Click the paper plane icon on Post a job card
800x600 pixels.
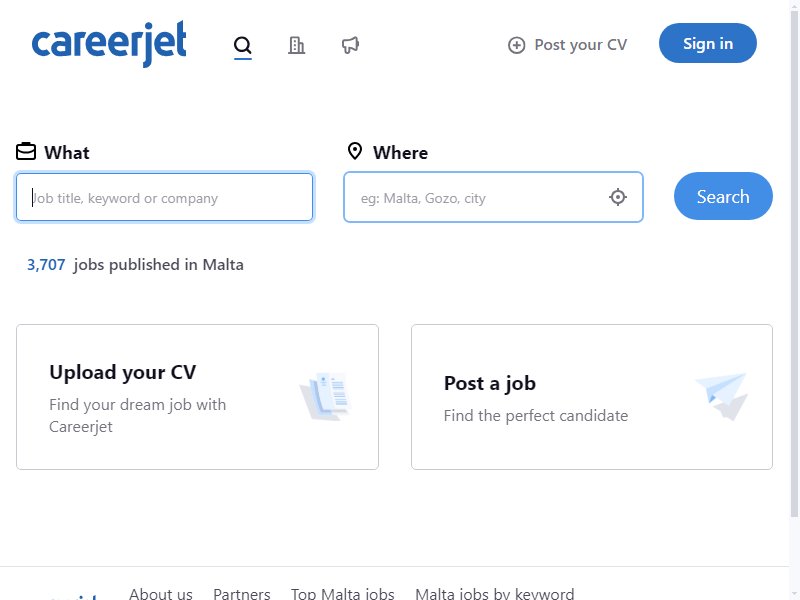[722, 396]
